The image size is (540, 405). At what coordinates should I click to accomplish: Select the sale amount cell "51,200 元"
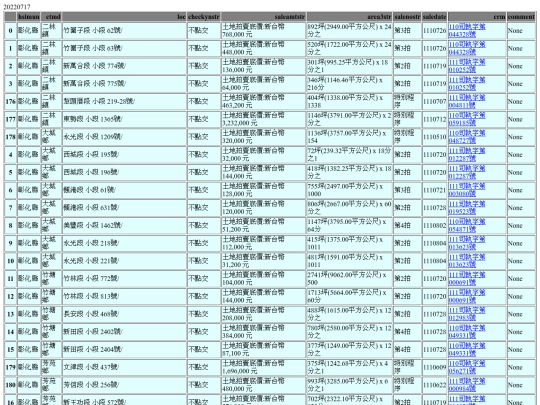pyautogui.click(x=263, y=226)
